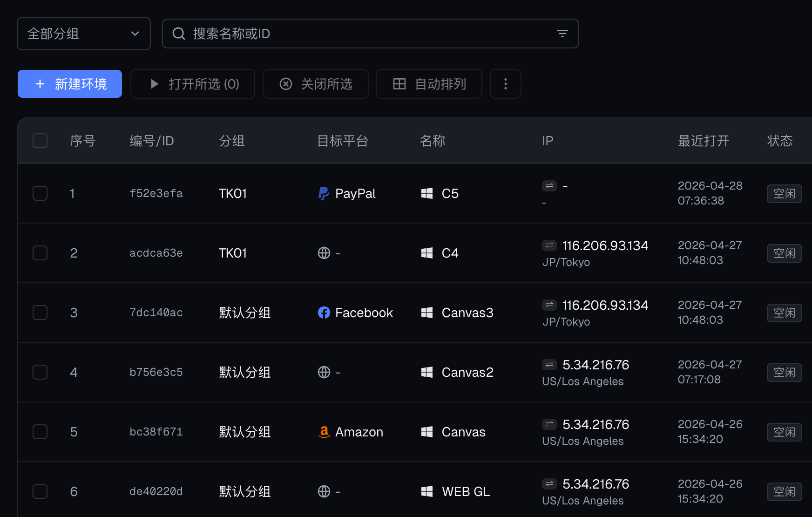Image resolution: width=812 pixels, height=517 pixels.
Task: Sort by 最近打开 column header
Action: coord(703,141)
